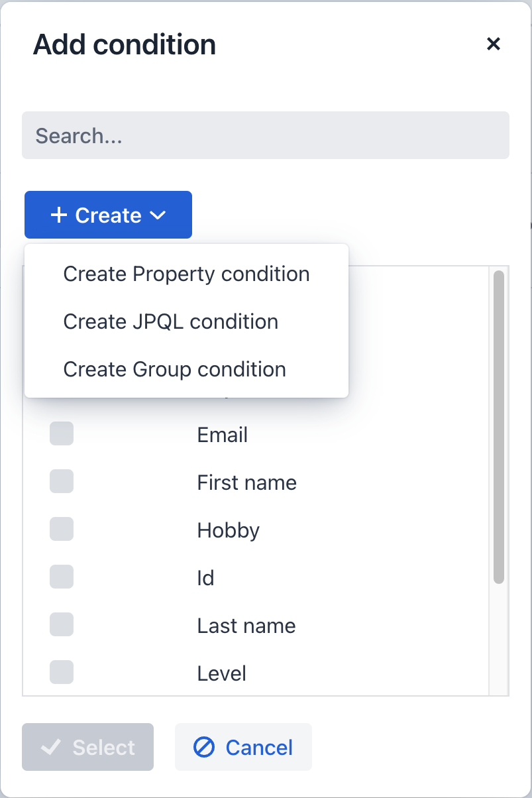This screenshot has height=798, width=532.
Task: Open the Create dropdown menu
Action: coord(107,215)
